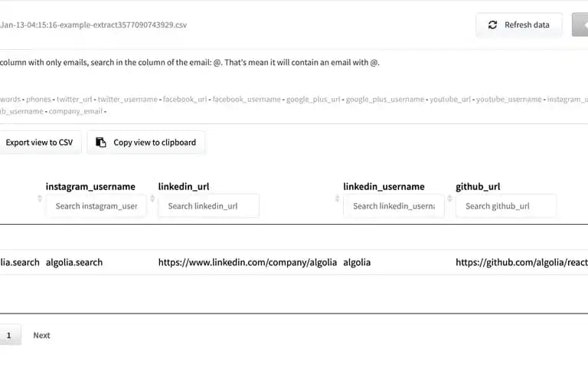Click sort arrows just before instagram_username header
The width and height of the screenshot is (588, 368).
pos(40,199)
